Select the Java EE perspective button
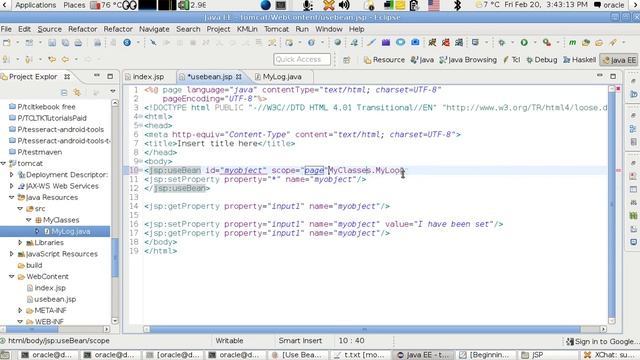 pos(619,60)
